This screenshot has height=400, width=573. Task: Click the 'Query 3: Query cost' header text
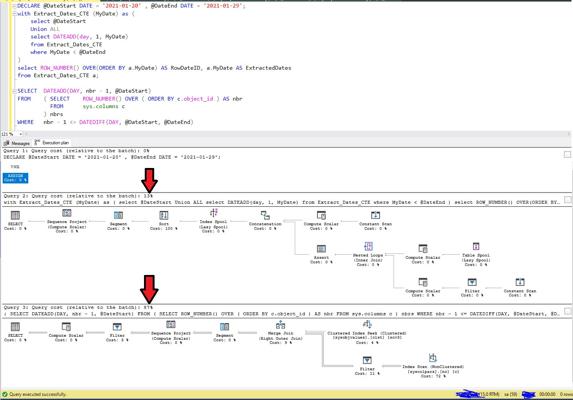(78, 307)
